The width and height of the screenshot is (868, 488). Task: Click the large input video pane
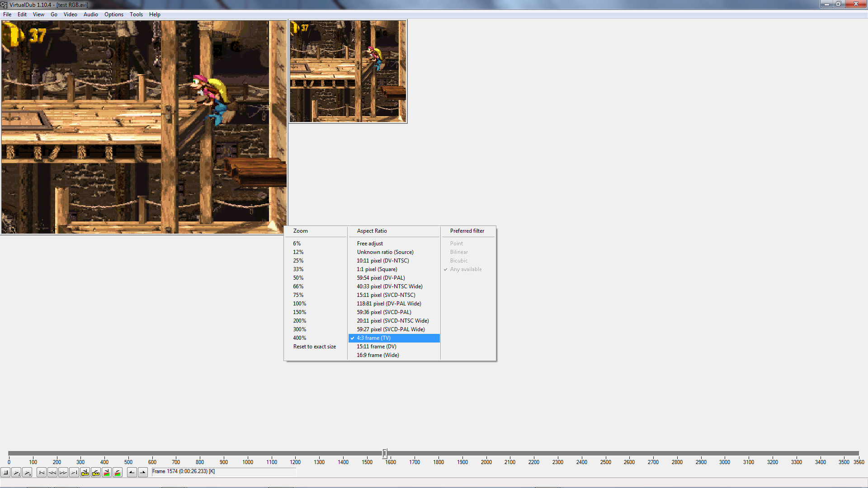[144, 127]
